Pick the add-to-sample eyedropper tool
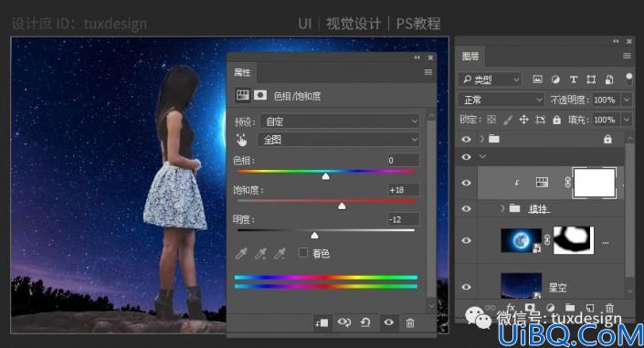The width and height of the screenshot is (644, 348). click(x=260, y=254)
